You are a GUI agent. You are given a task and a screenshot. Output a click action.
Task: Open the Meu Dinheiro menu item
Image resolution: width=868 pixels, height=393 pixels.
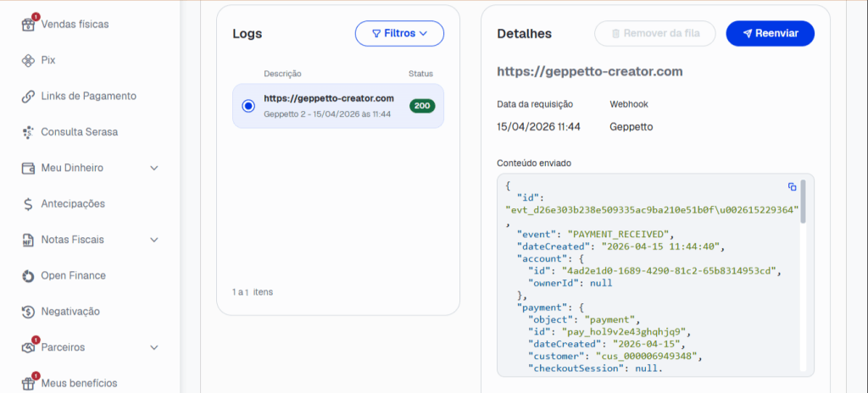tap(72, 168)
